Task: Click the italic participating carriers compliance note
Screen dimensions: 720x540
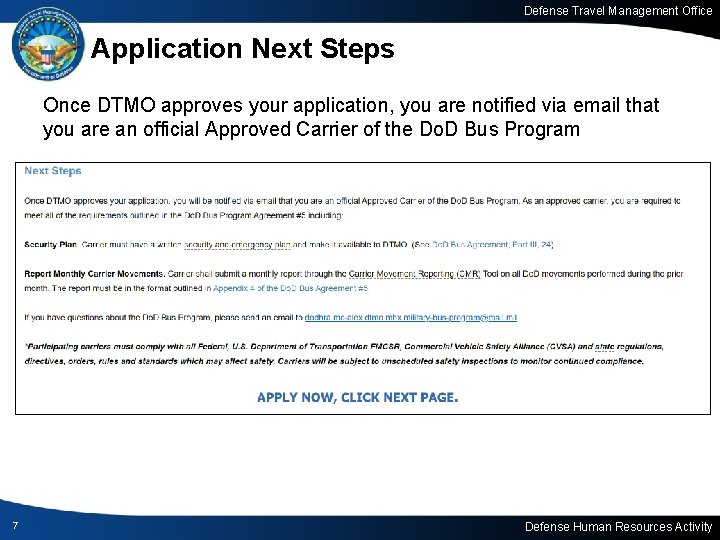Action: point(344,354)
